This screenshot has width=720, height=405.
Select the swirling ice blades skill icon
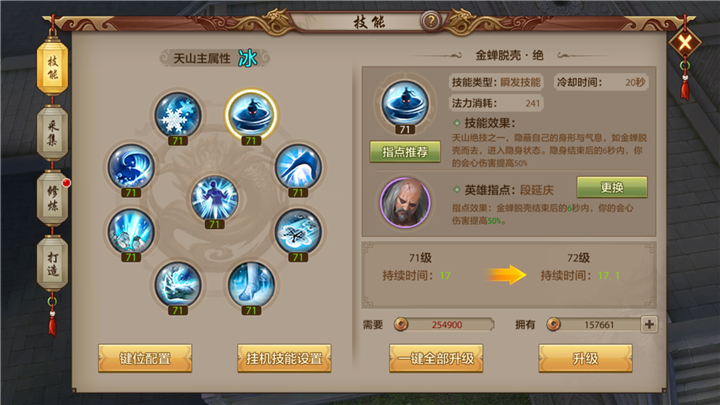coord(298,231)
